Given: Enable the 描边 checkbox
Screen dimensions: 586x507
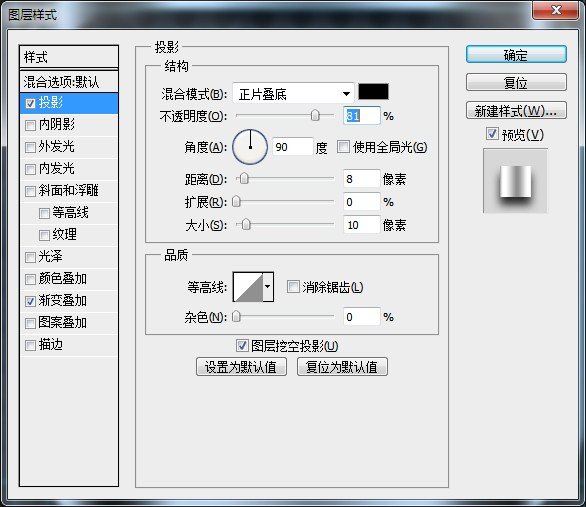Looking at the screenshot, I should [x=30, y=345].
